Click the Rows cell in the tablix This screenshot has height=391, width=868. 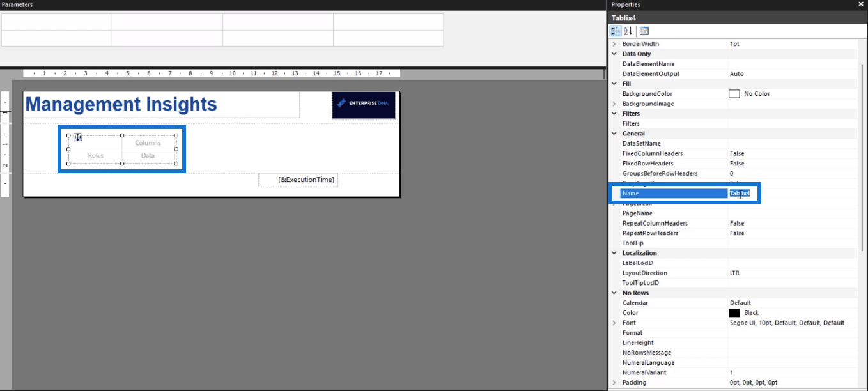pyautogui.click(x=96, y=156)
